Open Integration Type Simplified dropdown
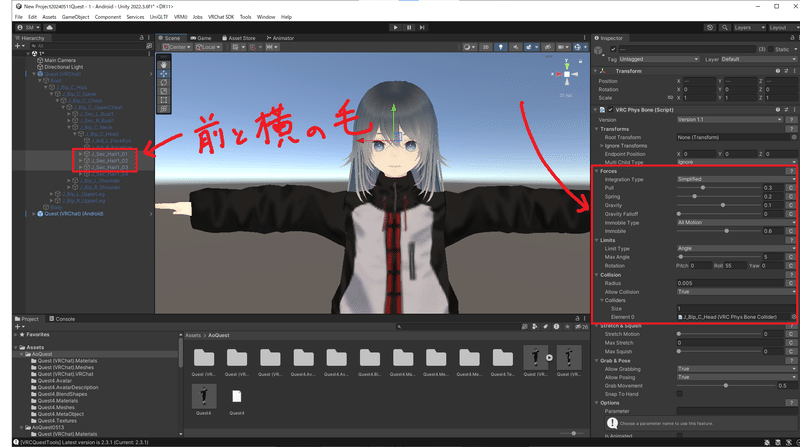 [736, 179]
